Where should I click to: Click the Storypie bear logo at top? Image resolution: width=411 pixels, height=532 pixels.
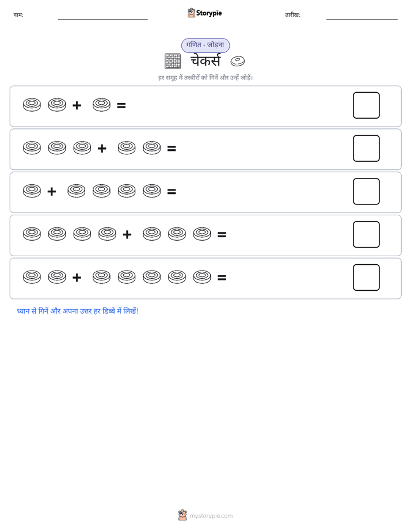tap(191, 13)
